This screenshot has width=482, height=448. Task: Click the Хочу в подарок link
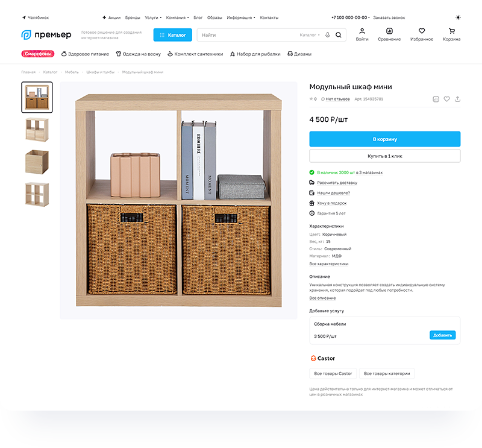332,203
